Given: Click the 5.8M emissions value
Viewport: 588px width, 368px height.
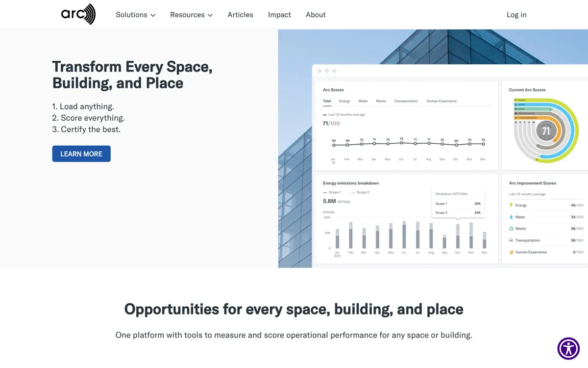Looking at the screenshot, I should coord(329,201).
